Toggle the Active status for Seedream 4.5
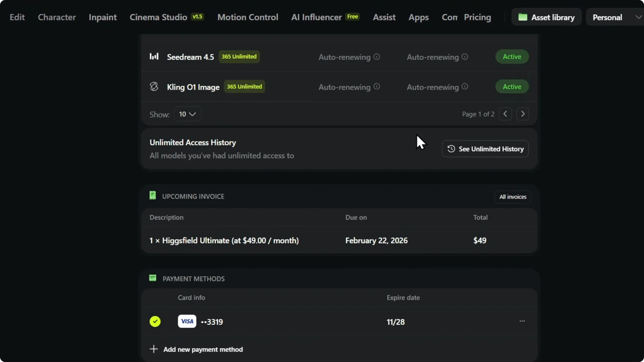 click(x=512, y=57)
